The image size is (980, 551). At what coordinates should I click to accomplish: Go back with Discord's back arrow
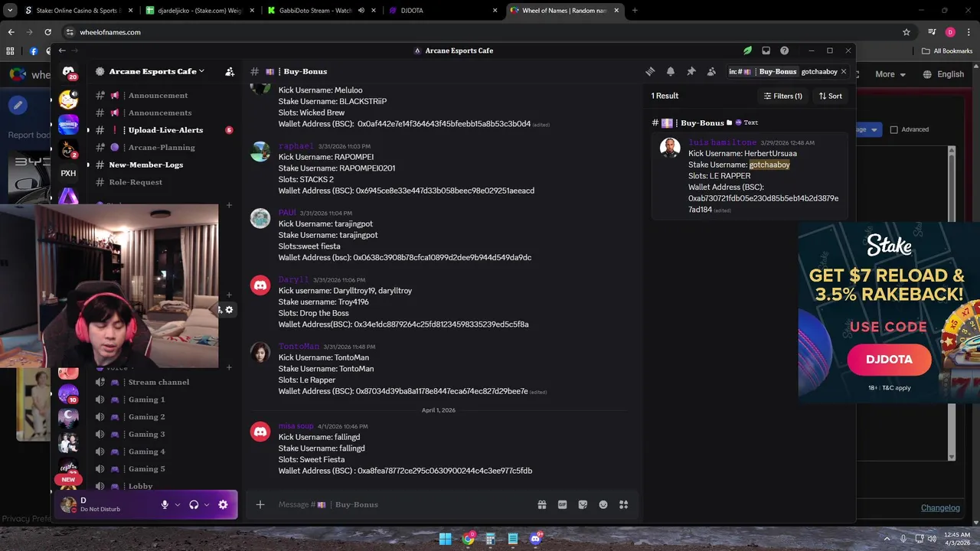pos(62,51)
